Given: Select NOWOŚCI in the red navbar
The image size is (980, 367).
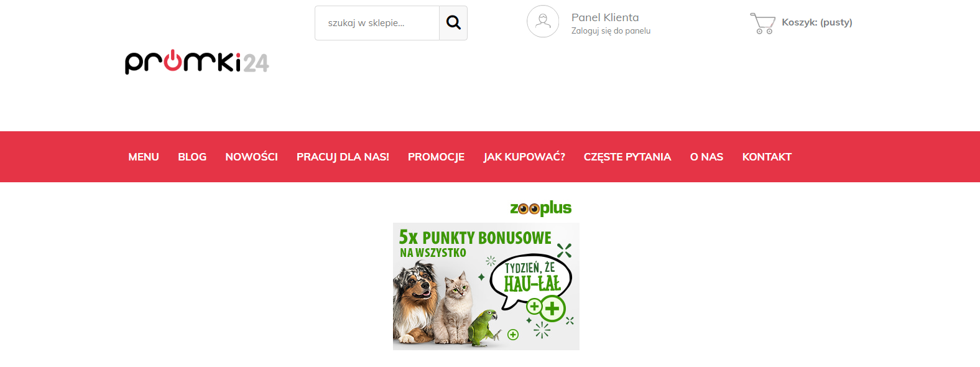Looking at the screenshot, I should [251, 157].
